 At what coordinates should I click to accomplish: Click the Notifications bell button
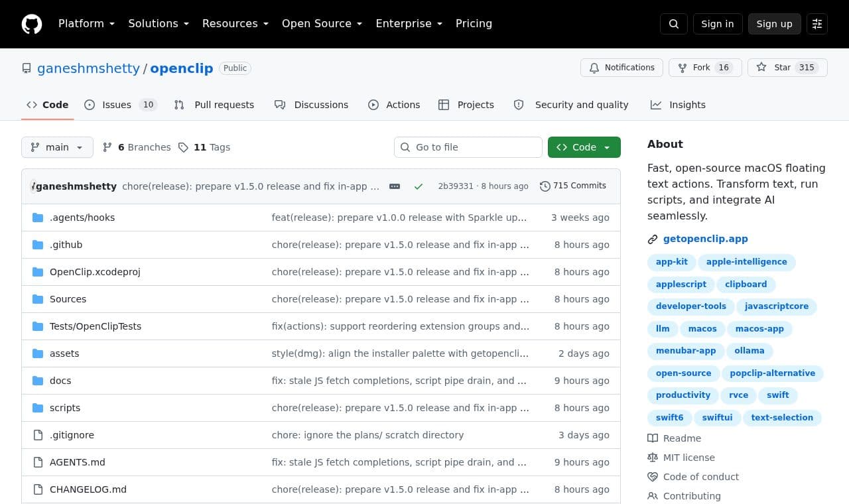(621, 68)
